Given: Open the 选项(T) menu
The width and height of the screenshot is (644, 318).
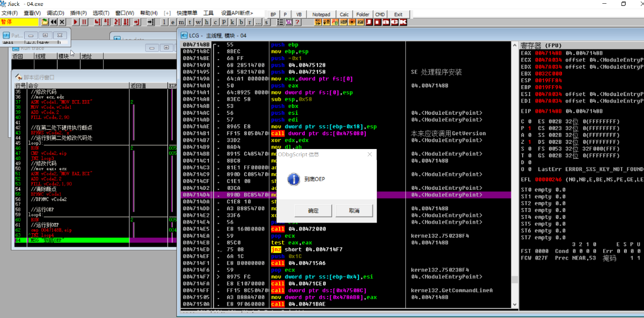Looking at the screenshot, I should pyautogui.click(x=101, y=13).
